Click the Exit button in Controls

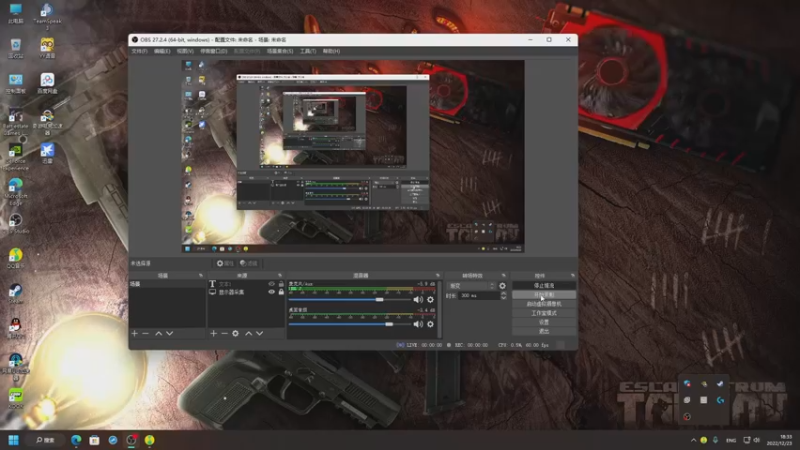[544, 332]
